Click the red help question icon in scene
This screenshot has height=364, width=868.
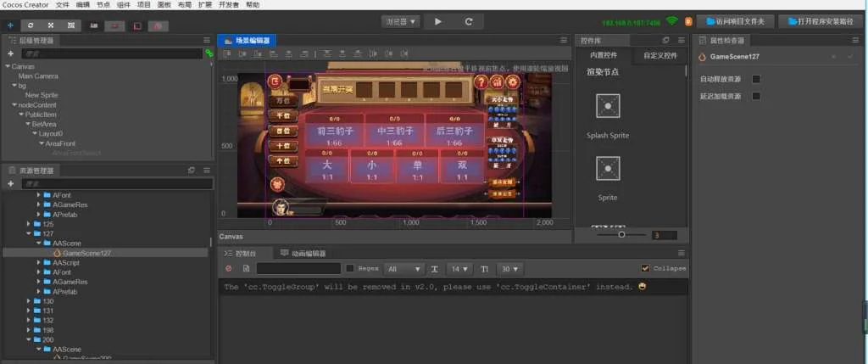click(481, 82)
